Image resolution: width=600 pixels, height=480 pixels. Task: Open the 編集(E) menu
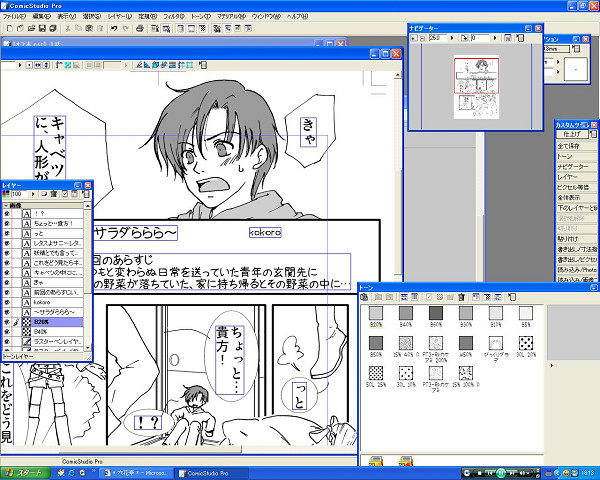[x=41, y=16]
